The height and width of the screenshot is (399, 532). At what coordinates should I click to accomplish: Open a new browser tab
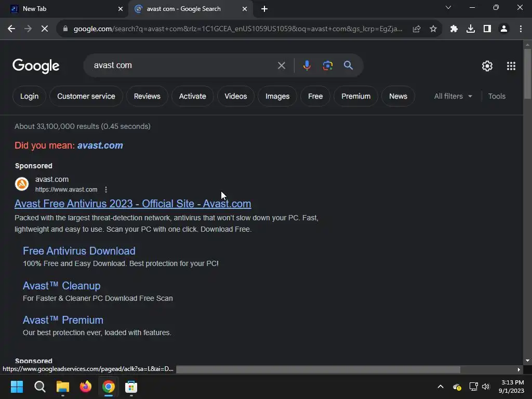[264, 9]
